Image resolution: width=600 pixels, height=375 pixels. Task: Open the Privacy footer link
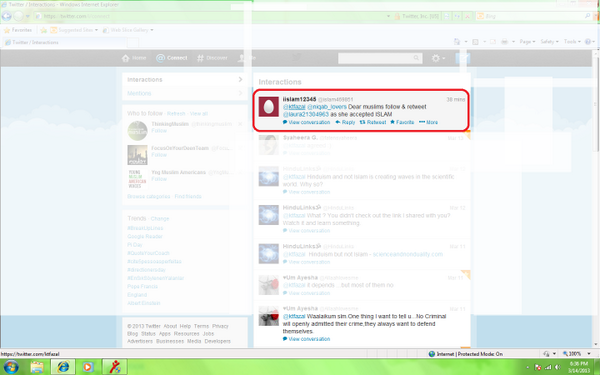[x=220, y=326]
